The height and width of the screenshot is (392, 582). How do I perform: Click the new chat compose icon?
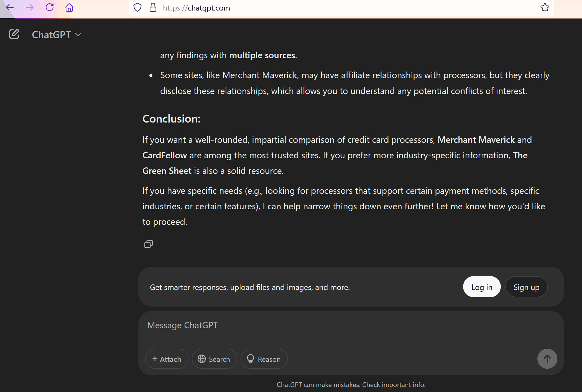coord(14,34)
